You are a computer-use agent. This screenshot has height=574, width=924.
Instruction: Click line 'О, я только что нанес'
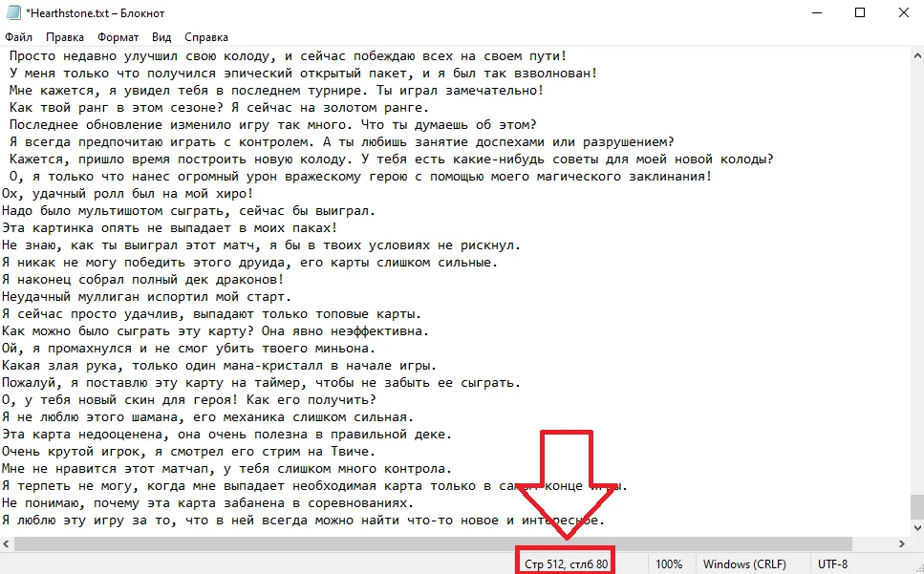pyautogui.click(x=360, y=177)
